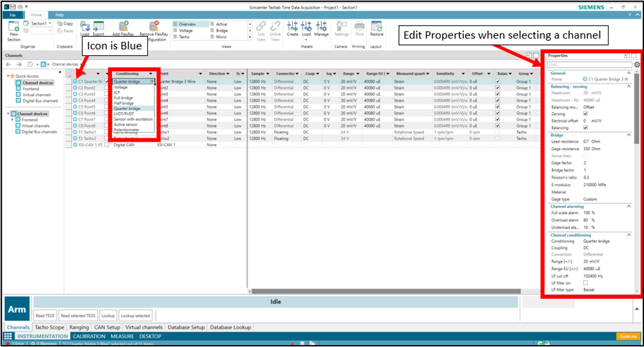This screenshot has width=644, height=347.
Task: Click the Manage presets icon
Action: [321, 26]
